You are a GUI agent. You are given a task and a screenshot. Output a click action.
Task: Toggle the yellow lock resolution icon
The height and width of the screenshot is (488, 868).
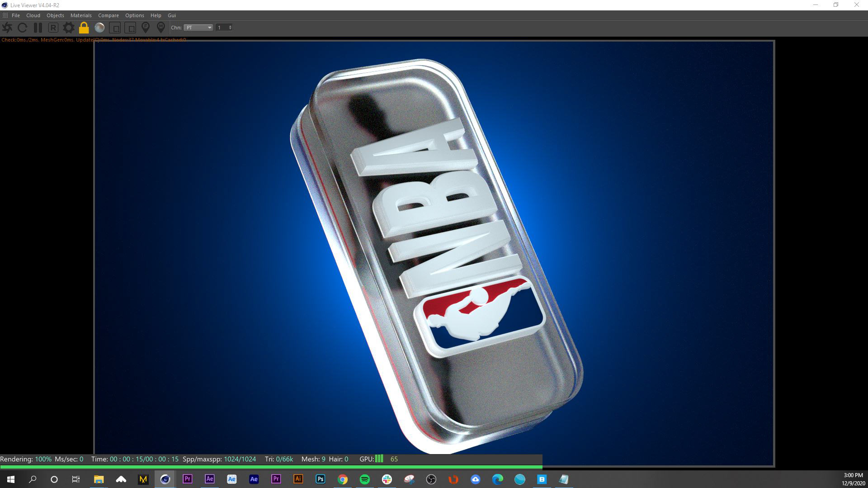(x=84, y=28)
